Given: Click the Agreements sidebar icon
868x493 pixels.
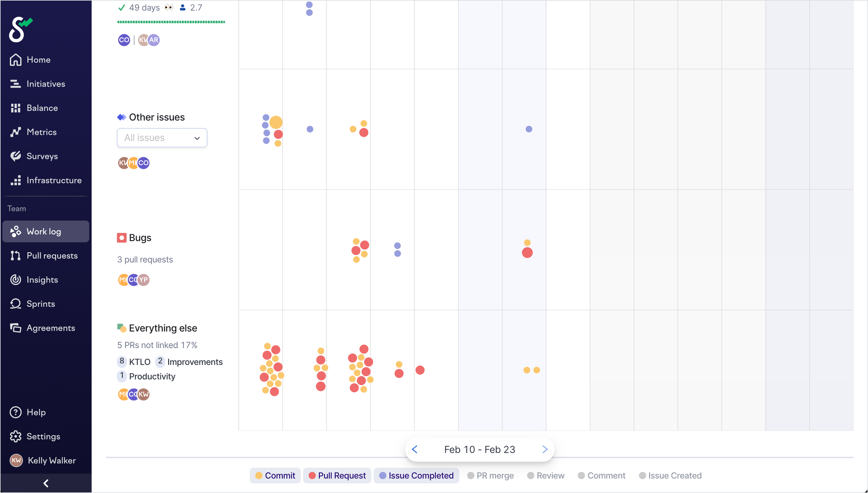Looking at the screenshot, I should (x=16, y=328).
